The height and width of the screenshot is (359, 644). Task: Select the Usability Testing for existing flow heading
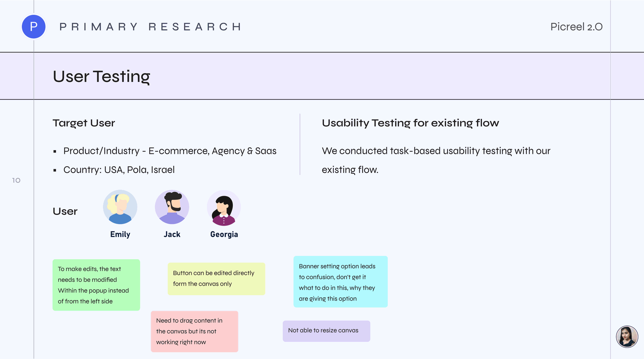click(x=411, y=123)
